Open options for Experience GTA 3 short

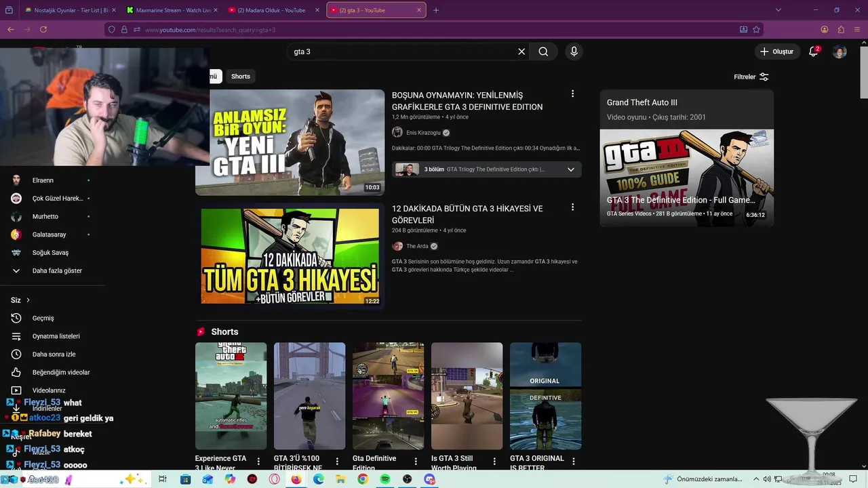[258, 461]
